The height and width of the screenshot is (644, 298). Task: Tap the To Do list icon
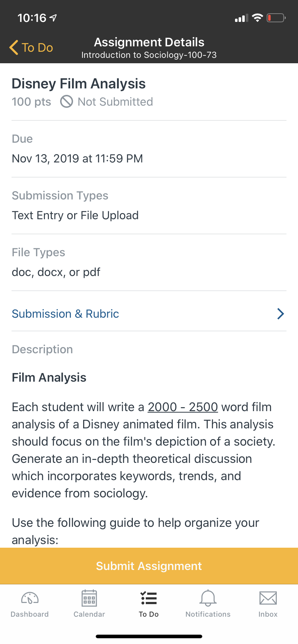[x=149, y=598]
